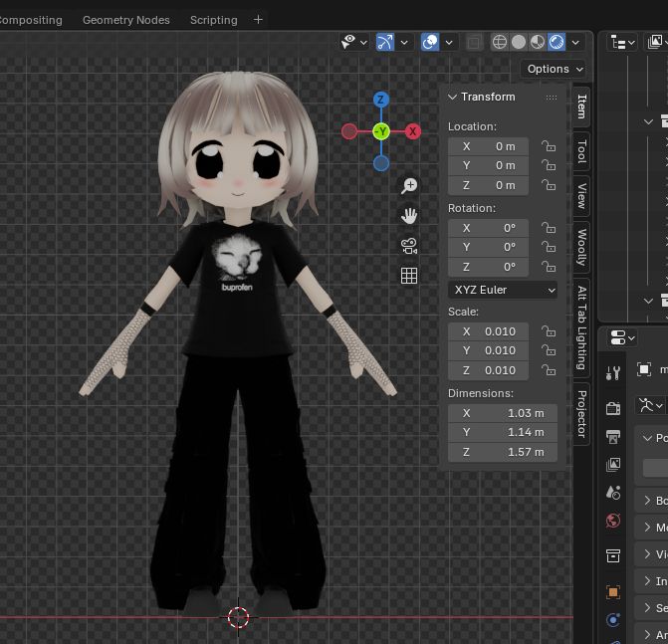Open the Projector sidebar tab
Image resolution: width=668 pixels, height=644 pixels.
click(x=582, y=414)
